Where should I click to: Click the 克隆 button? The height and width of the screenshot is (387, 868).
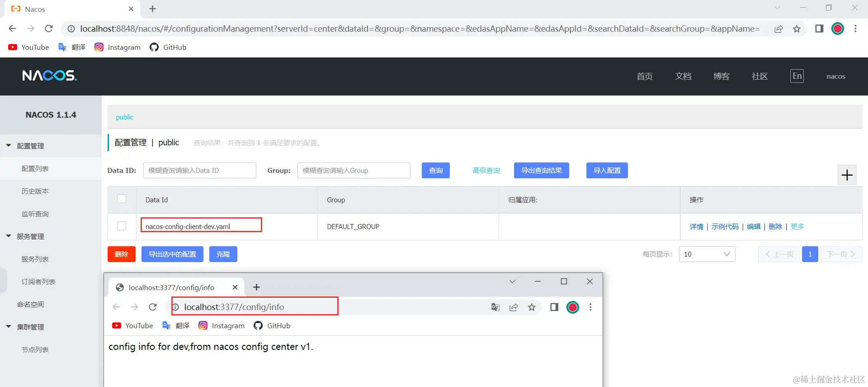[x=223, y=254]
